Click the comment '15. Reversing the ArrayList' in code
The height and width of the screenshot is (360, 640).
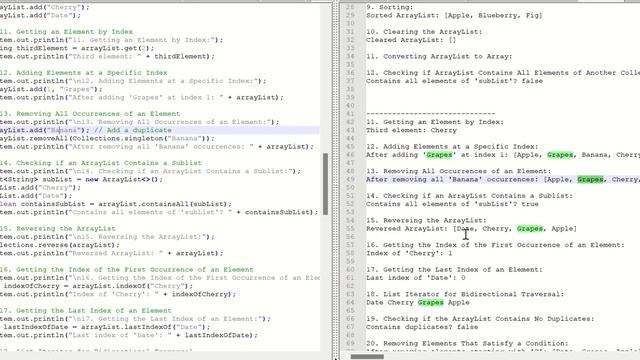coord(58,229)
